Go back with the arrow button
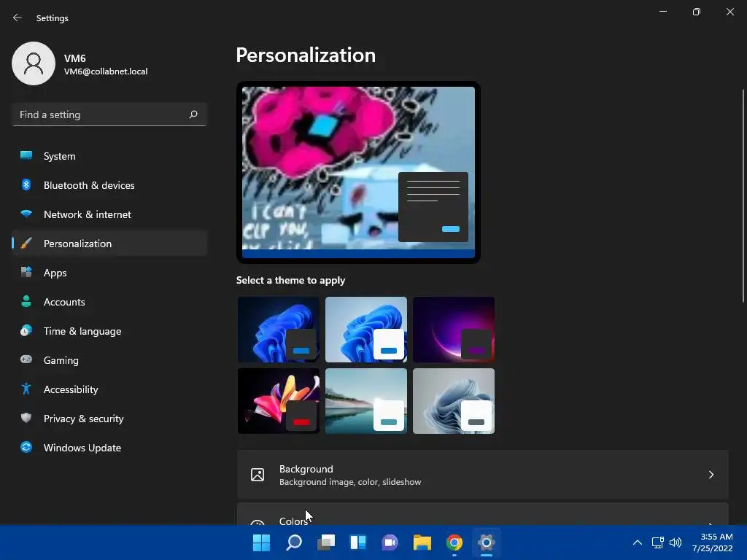Screen dimensions: 747x560 [18, 17]
